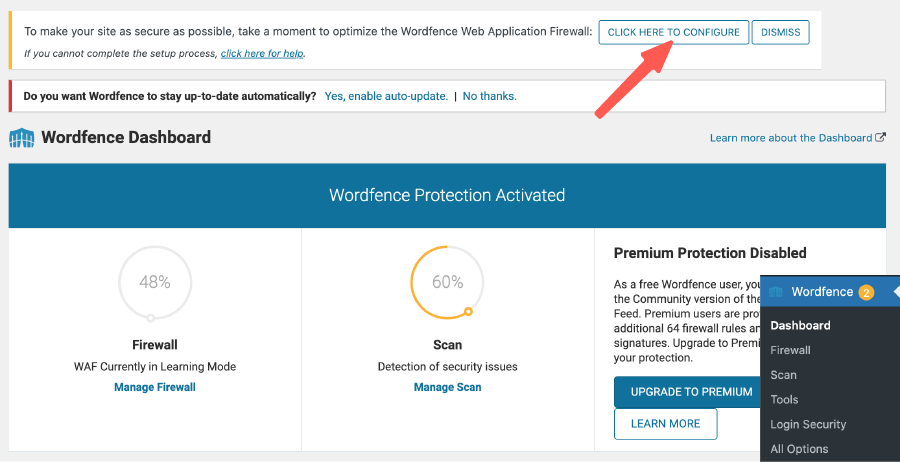Click the Firewall 48% status circle
This screenshot has width=900, height=462.
pyautogui.click(x=154, y=283)
